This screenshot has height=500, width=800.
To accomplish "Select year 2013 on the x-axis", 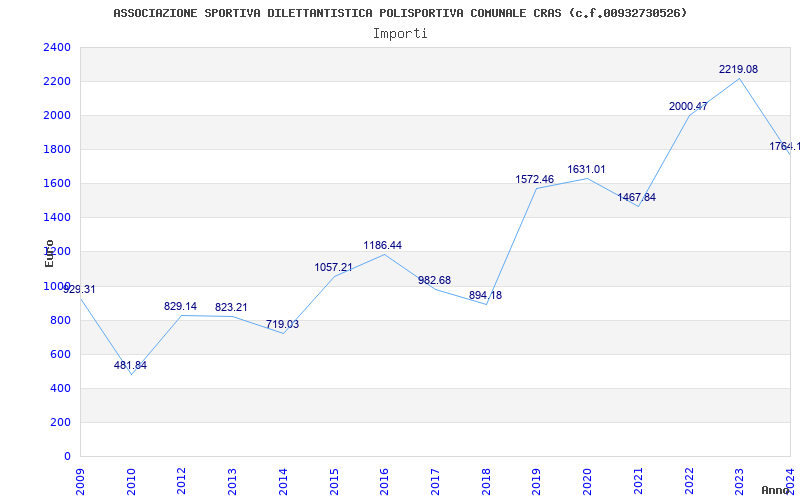I will 233,481.
